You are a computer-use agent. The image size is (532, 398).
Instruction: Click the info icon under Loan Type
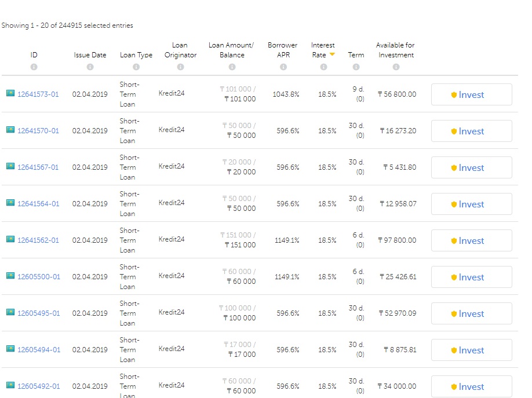(136, 67)
